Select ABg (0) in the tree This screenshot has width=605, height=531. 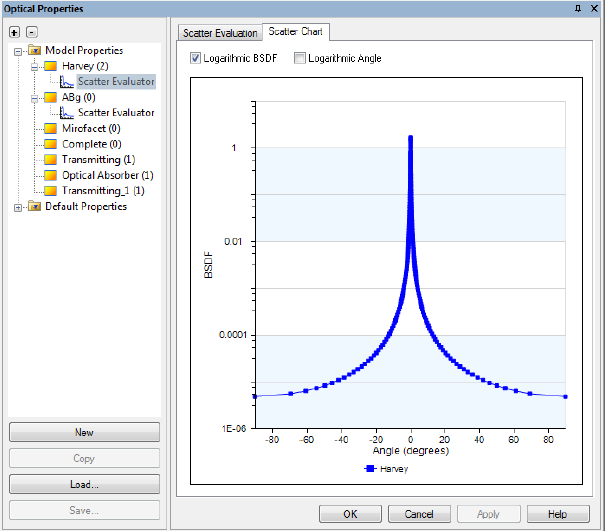pyautogui.click(x=79, y=97)
